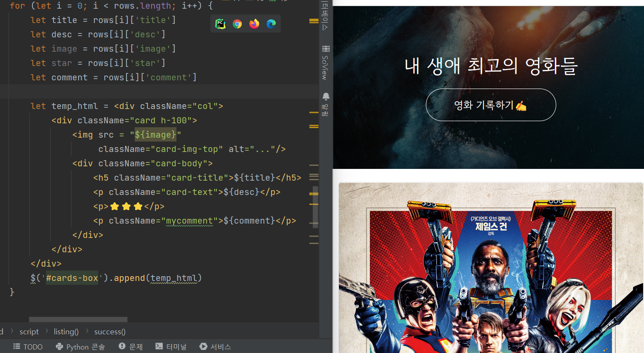The height and width of the screenshot is (353, 644).
Task: Click the terminal icon
Action: point(159,346)
